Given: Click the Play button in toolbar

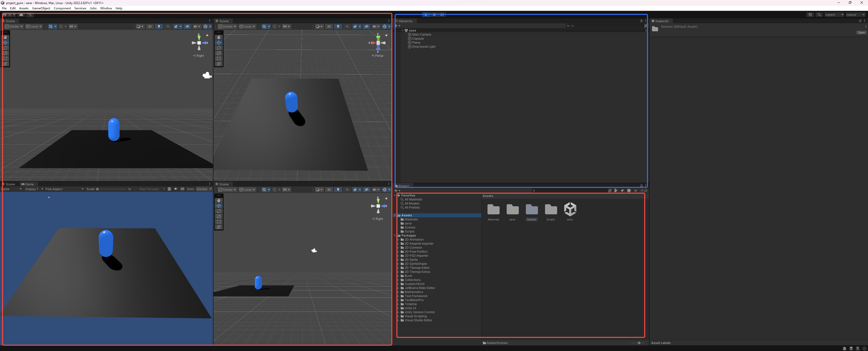Looking at the screenshot, I should [426, 14].
